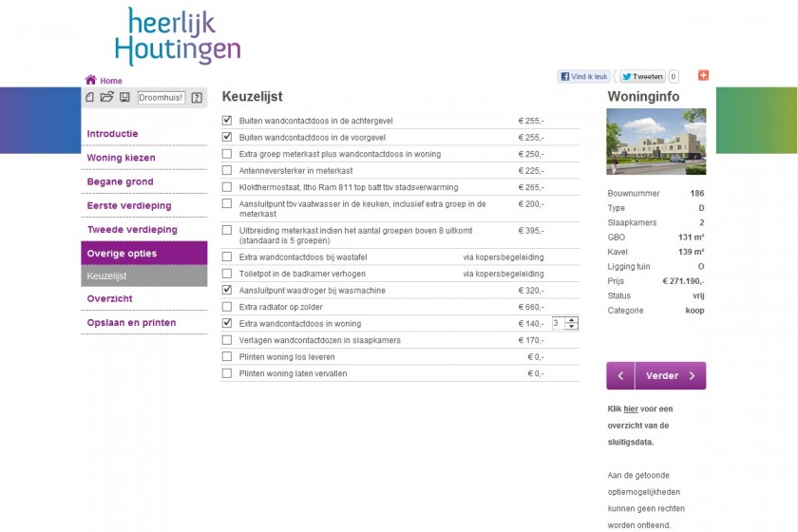Check Verlagen wandcontactdozen in slaapkamers
This screenshot has width=798, height=532.
[x=227, y=339]
